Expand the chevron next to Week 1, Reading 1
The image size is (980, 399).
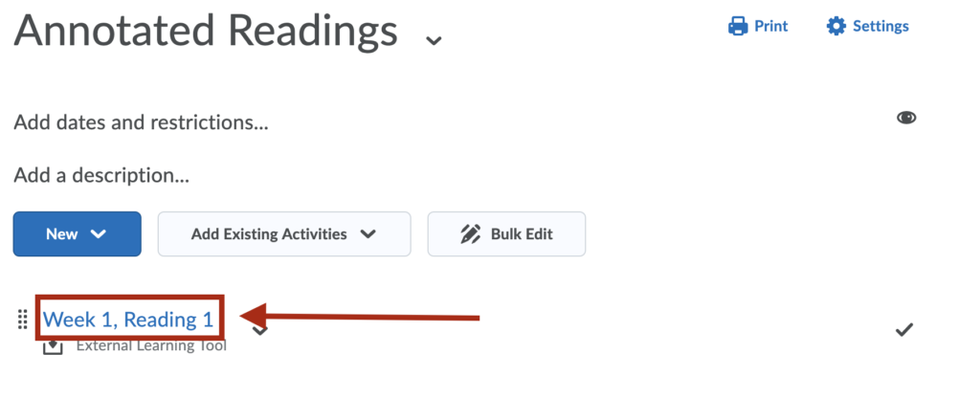260,330
